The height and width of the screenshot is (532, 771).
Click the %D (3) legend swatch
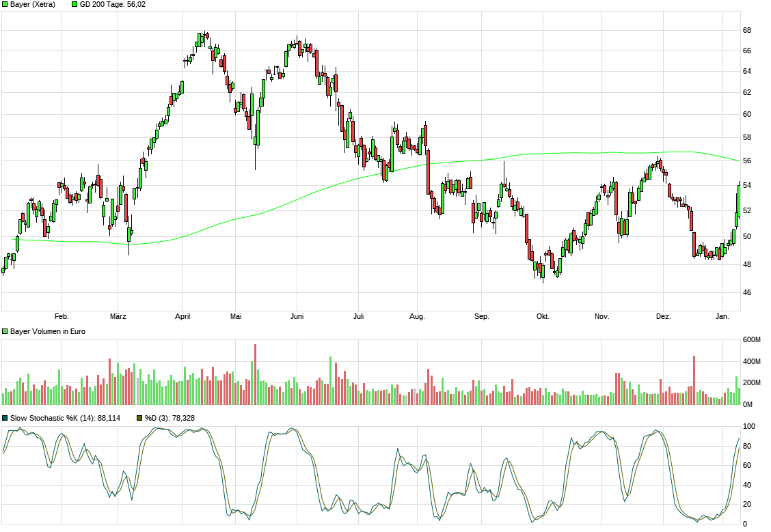coord(139,418)
